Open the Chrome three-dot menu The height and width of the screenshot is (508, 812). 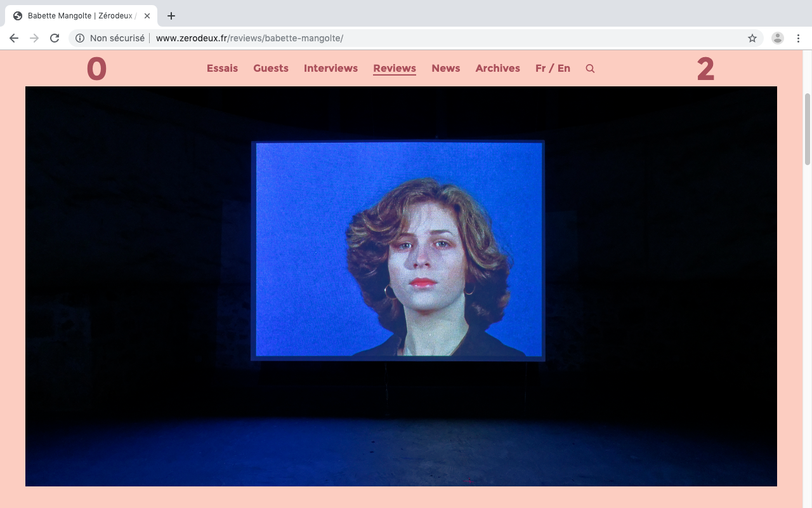coord(798,38)
